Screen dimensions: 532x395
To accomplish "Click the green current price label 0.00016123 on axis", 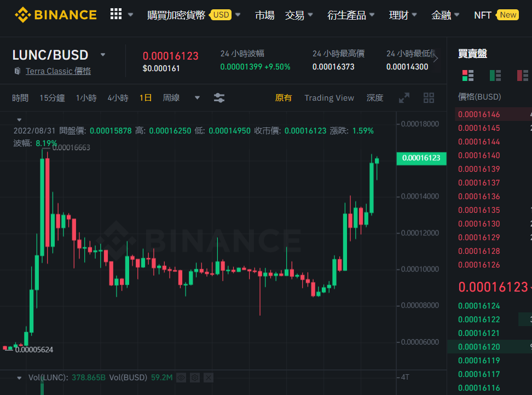I will [x=421, y=158].
